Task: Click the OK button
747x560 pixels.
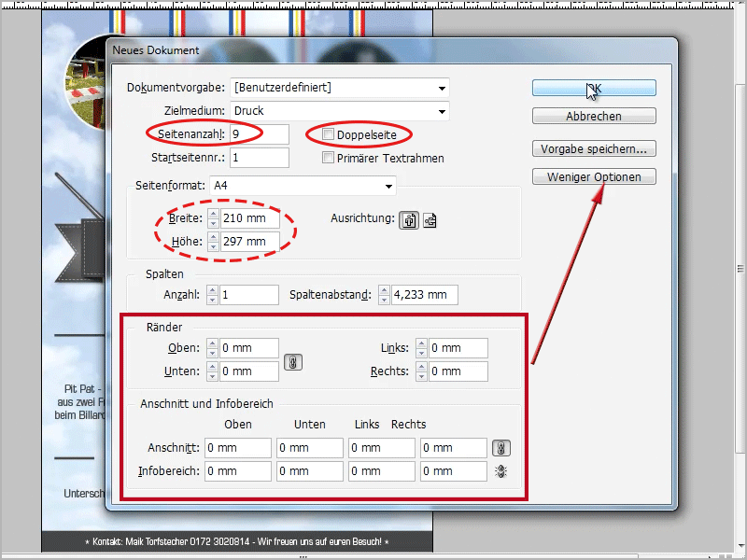Action: point(594,88)
